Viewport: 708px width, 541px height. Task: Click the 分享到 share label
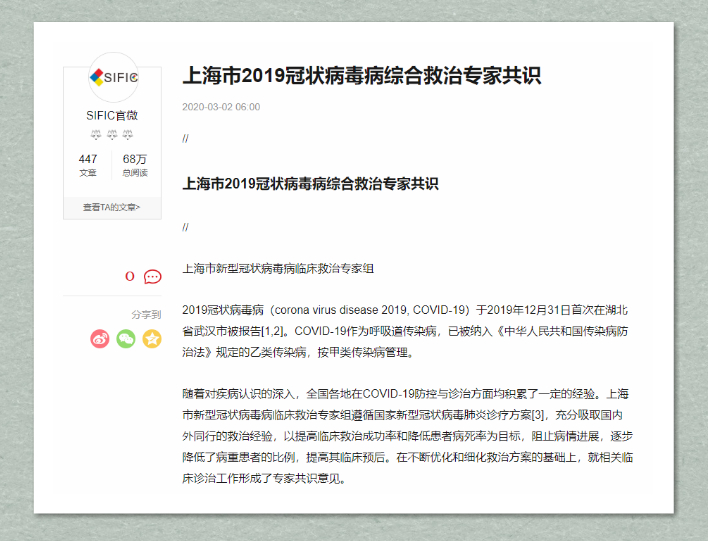click(x=146, y=314)
